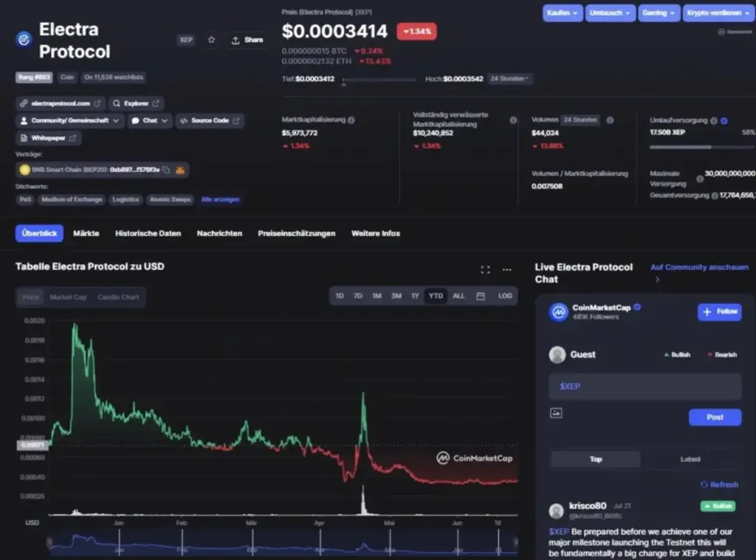Switch to the Märkte tab
This screenshot has width=756, height=560.
pos(86,233)
